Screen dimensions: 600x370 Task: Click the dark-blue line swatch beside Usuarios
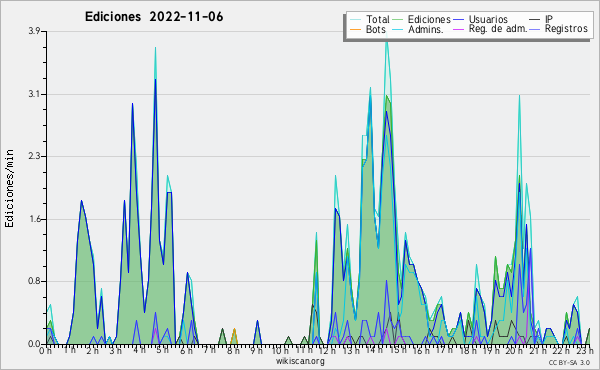(x=458, y=20)
